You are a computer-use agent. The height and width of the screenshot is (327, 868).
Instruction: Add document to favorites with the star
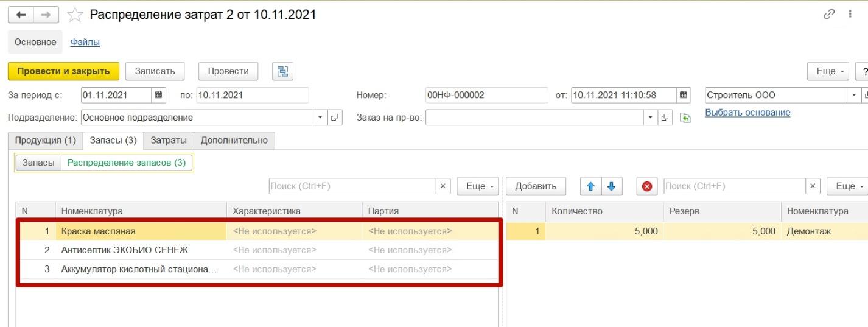tap(74, 15)
